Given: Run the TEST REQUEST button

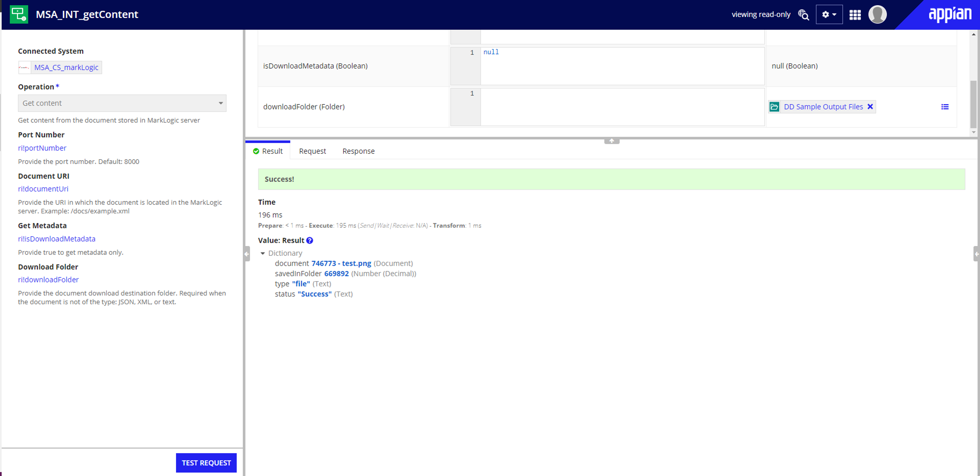Looking at the screenshot, I should coord(206,463).
